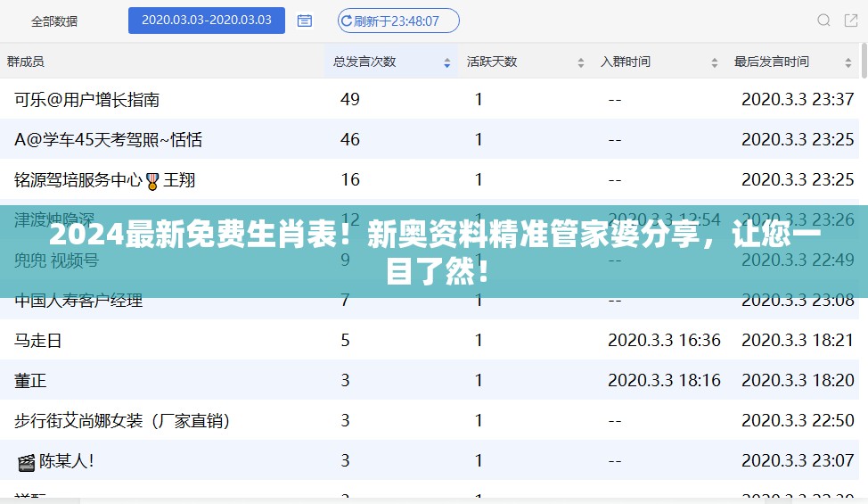
Task: Select member 可乐@用户增长指南
Action: [87, 100]
